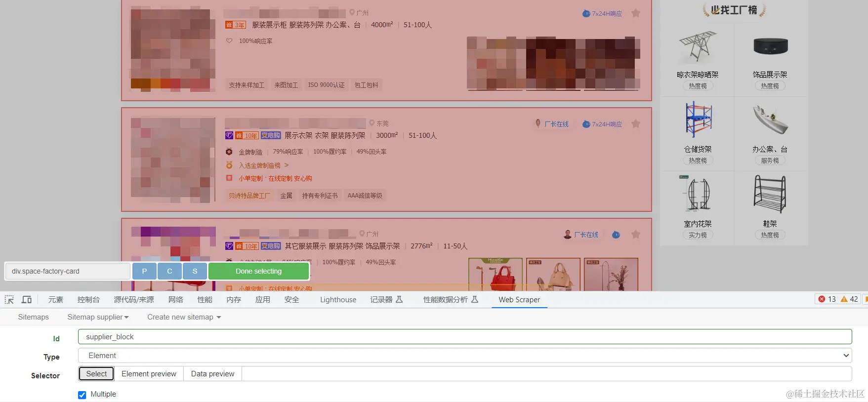Open the 7x24H响应 chat on the Guangzhou card
Screen dimensions: 868x402
coord(602,13)
